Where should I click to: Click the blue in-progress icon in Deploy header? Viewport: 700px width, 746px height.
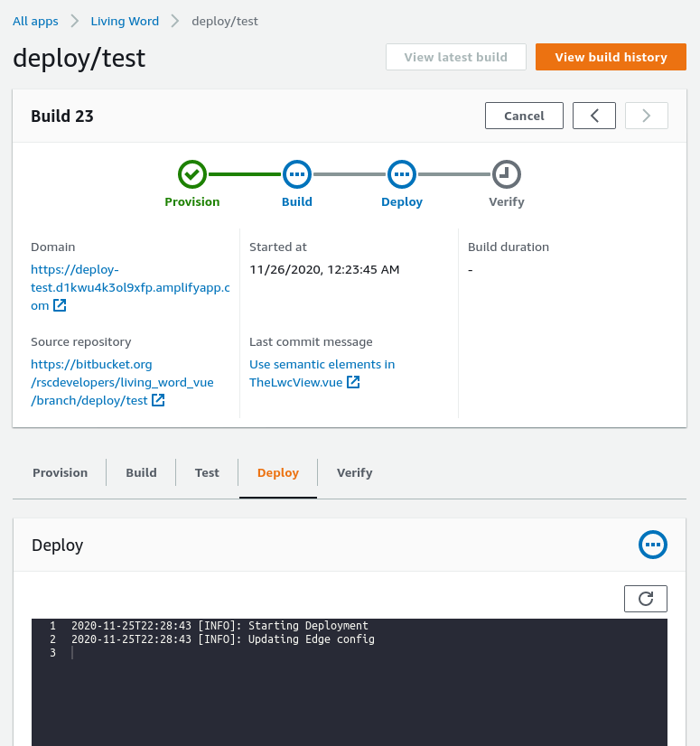(653, 545)
